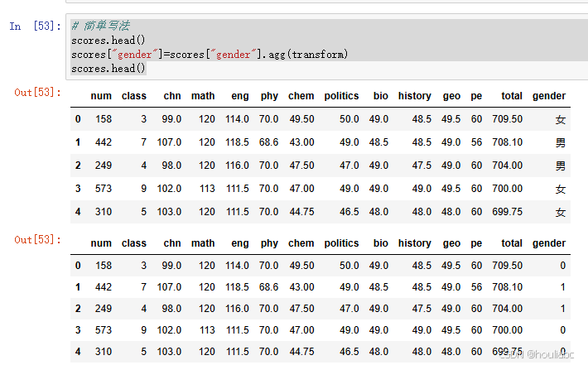Screen dimensions: 588x365
Task: Click num 442 in second table
Action: (104, 287)
